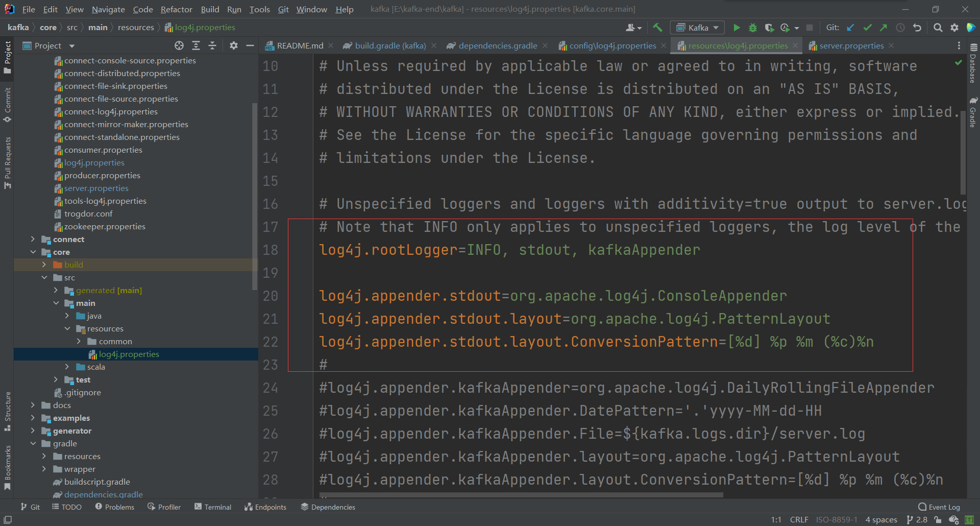Open user account dropdown
980x526 pixels.
(633, 28)
